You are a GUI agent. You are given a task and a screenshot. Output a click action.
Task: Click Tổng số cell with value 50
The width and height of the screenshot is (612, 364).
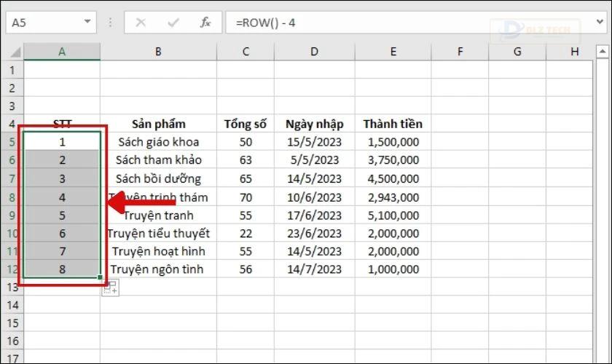click(x=246, y=142)
